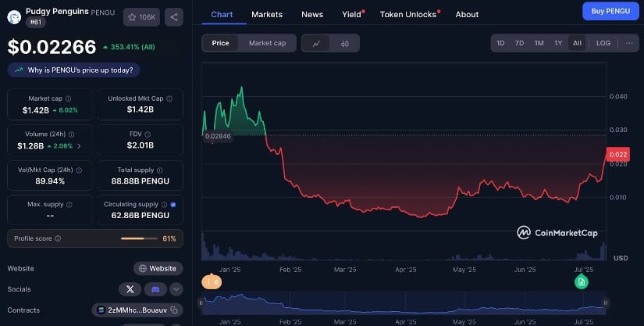Click the $1.42B market cap value
644x326 pixels.
click(x=36, y=110)
